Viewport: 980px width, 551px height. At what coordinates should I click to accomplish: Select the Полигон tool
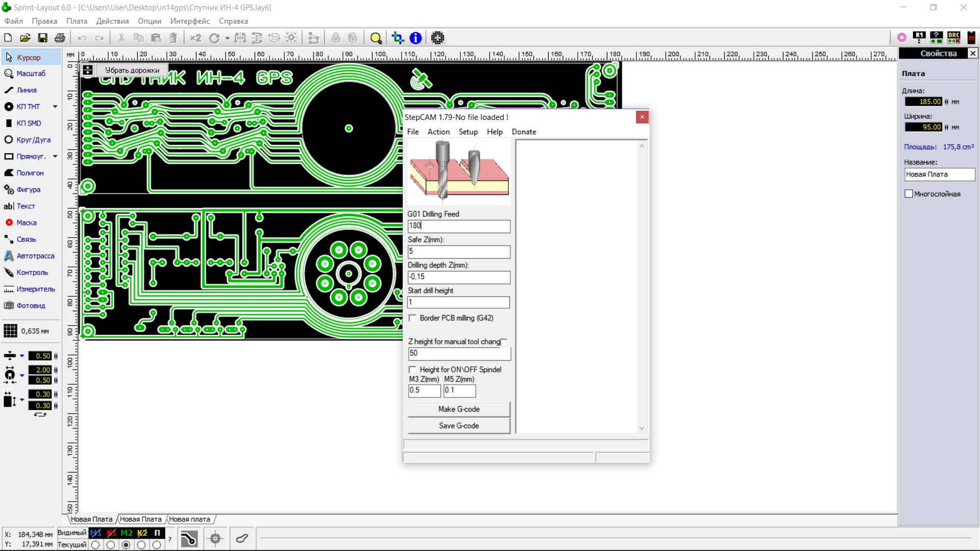click(30, 173)
